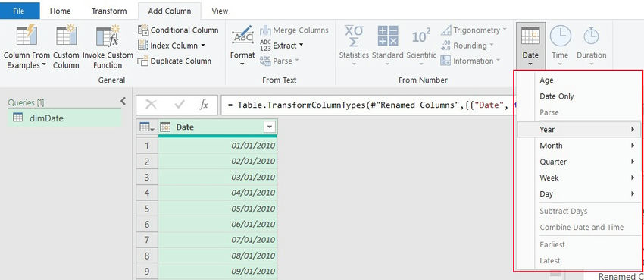644x280 pixels.
Task: Click Combine Date and Time entry
Action: (578, 227)
